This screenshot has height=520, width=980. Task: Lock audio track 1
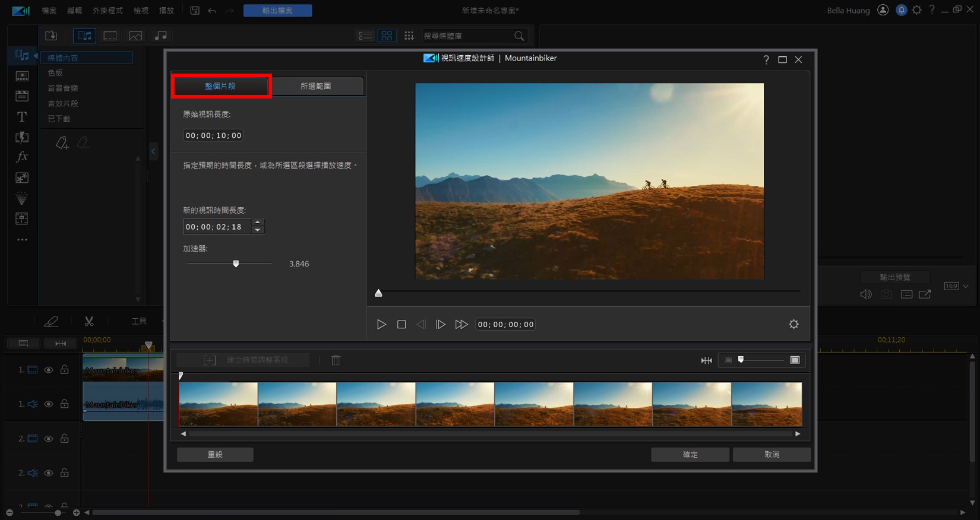pos(65,404)
